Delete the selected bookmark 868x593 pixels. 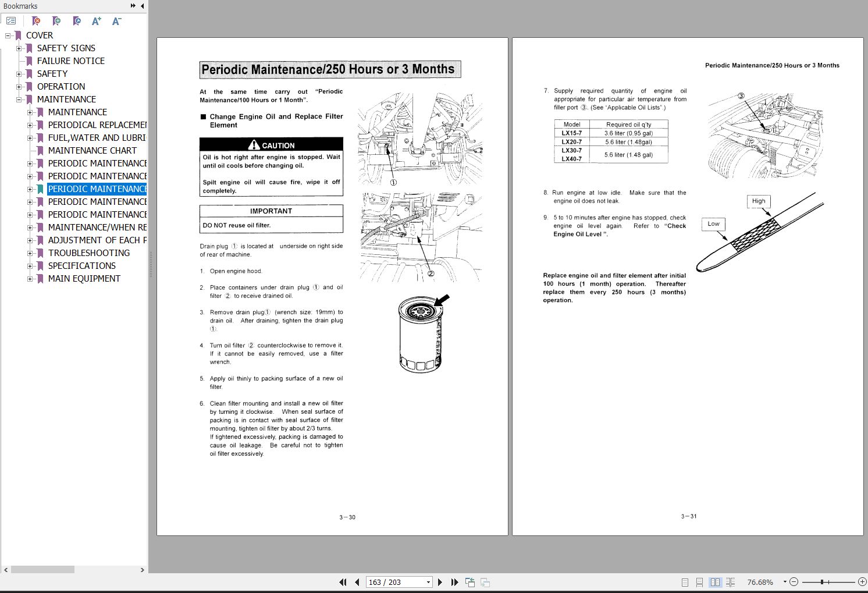pyautogui.click(x=36, y=21)
